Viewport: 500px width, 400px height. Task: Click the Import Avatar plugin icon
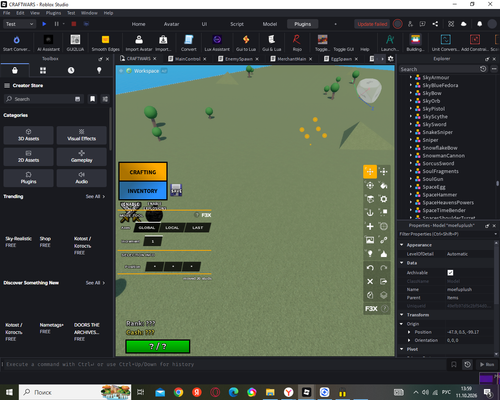[139, 40]
